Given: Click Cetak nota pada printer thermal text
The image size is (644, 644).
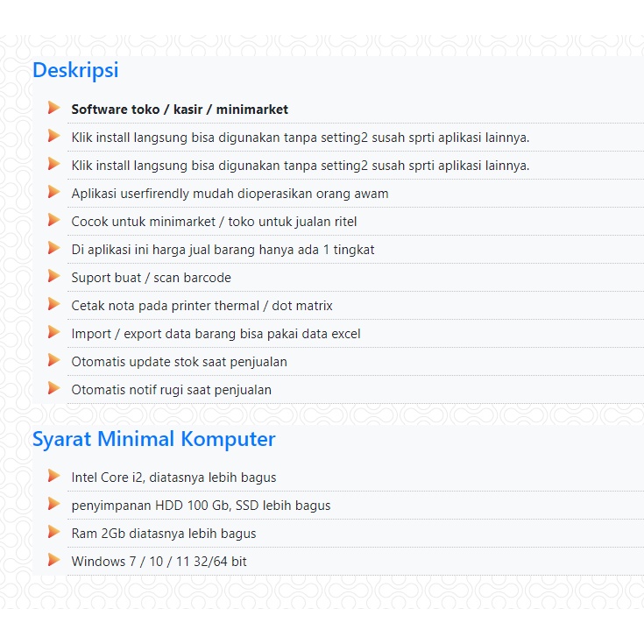Looking at the screenshot, I should [202, 306].
